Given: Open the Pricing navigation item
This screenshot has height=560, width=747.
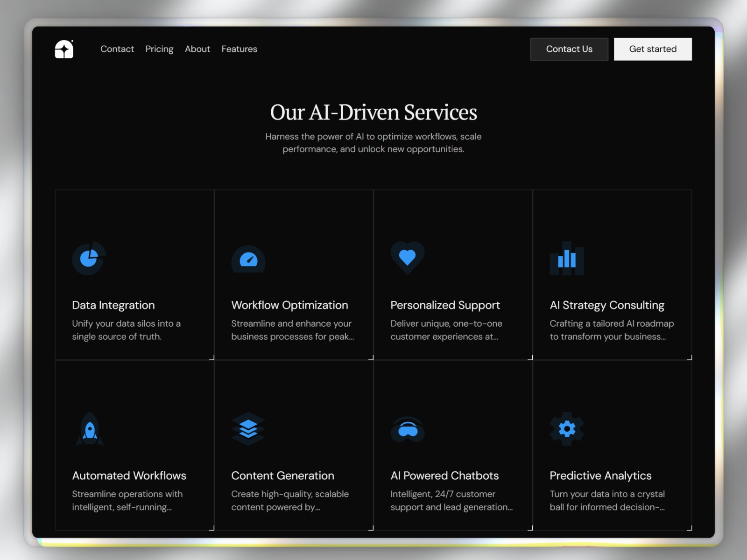Looking at the screenshot, I should click(x=159, y=49).
